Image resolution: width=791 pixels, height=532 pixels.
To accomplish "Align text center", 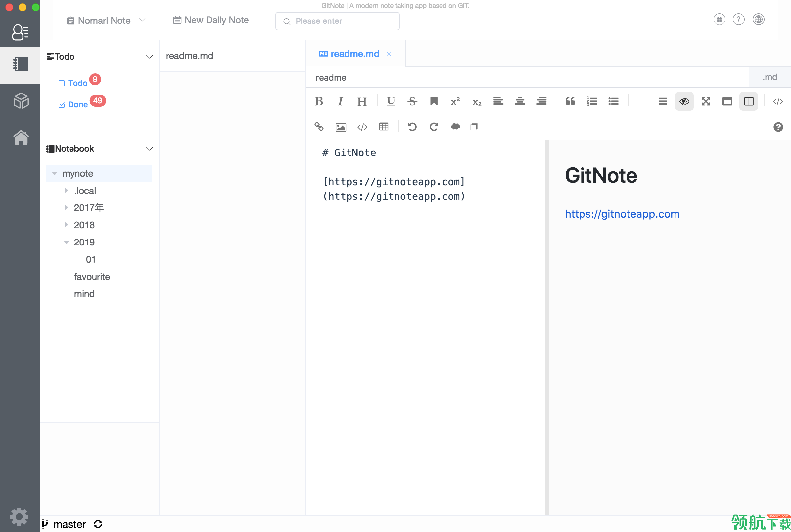I will point(520,101).
